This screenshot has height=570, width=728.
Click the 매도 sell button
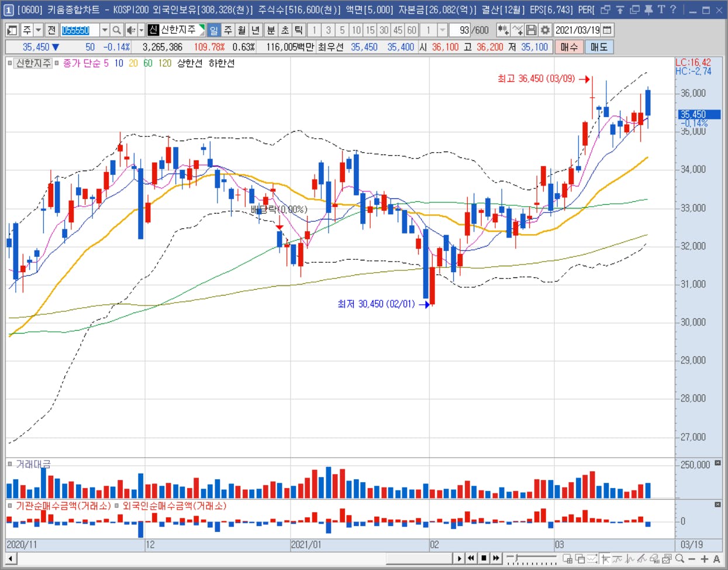(599, 47)
